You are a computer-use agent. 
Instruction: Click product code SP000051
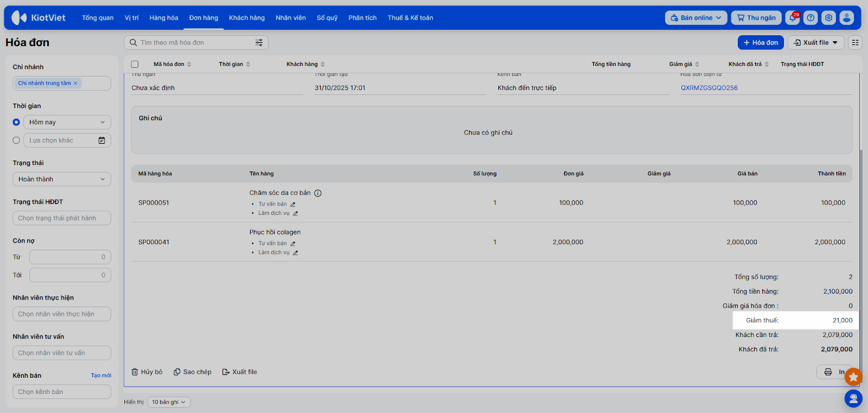click(154, 203)
